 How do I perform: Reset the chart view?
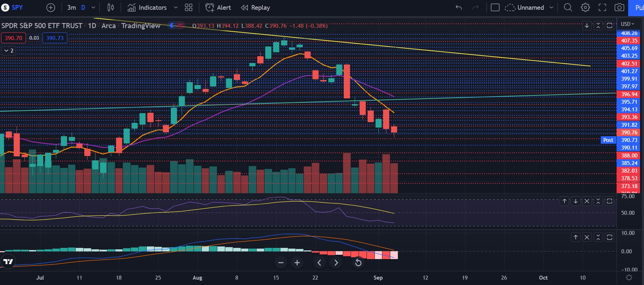[x=358, y=263]
